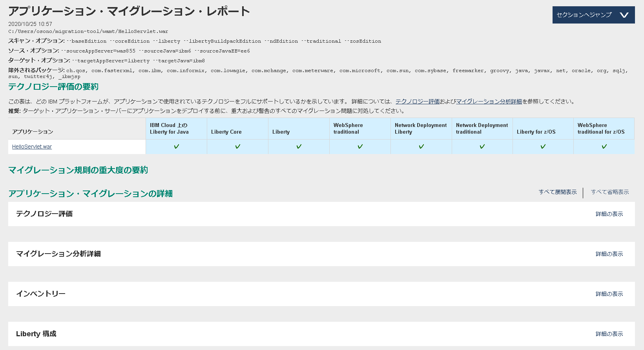Open the セクションへジャンプ dropdown

point(593,15)
